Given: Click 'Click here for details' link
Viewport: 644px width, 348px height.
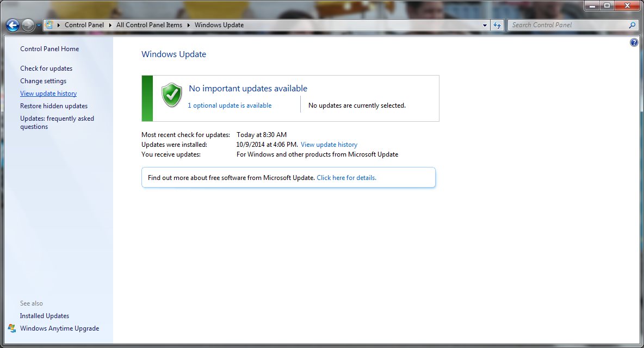Looking at the screenshot, I should point(346,178).
